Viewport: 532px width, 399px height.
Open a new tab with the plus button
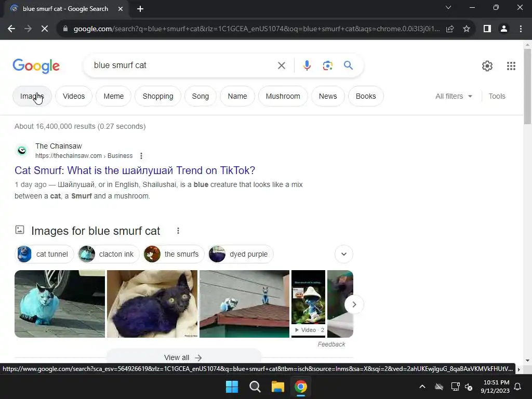click(140, 9)
